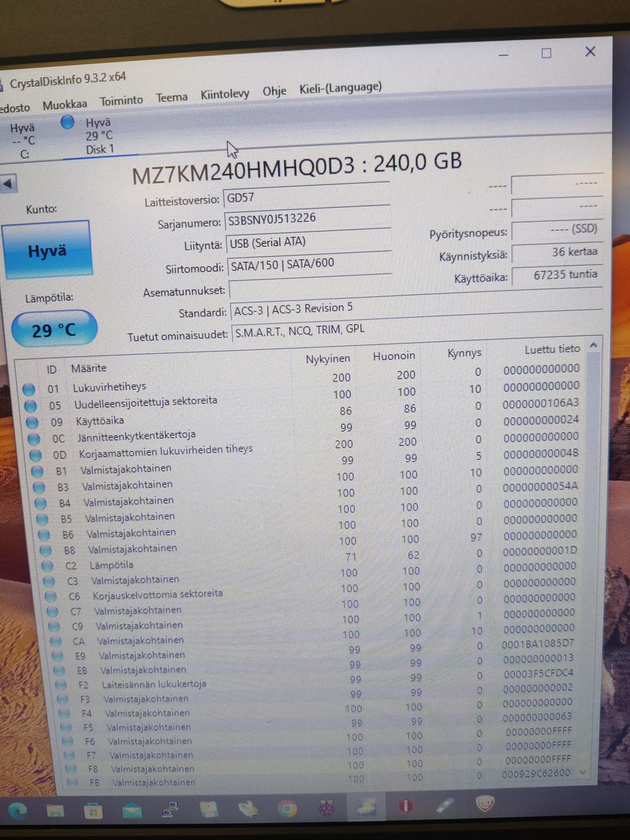Click the Kynnys column header
Screen dimensions: 630x840
pyautogui.click(x=464, y=353)
